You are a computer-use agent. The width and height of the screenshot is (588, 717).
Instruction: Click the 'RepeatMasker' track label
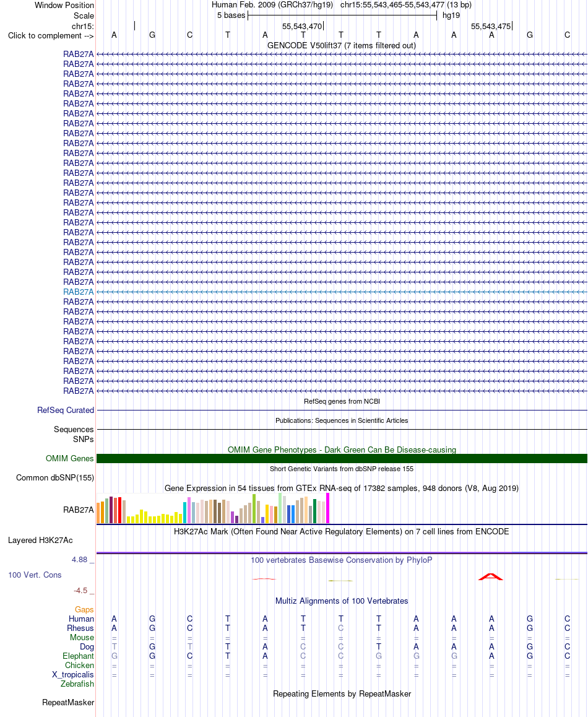68,702
